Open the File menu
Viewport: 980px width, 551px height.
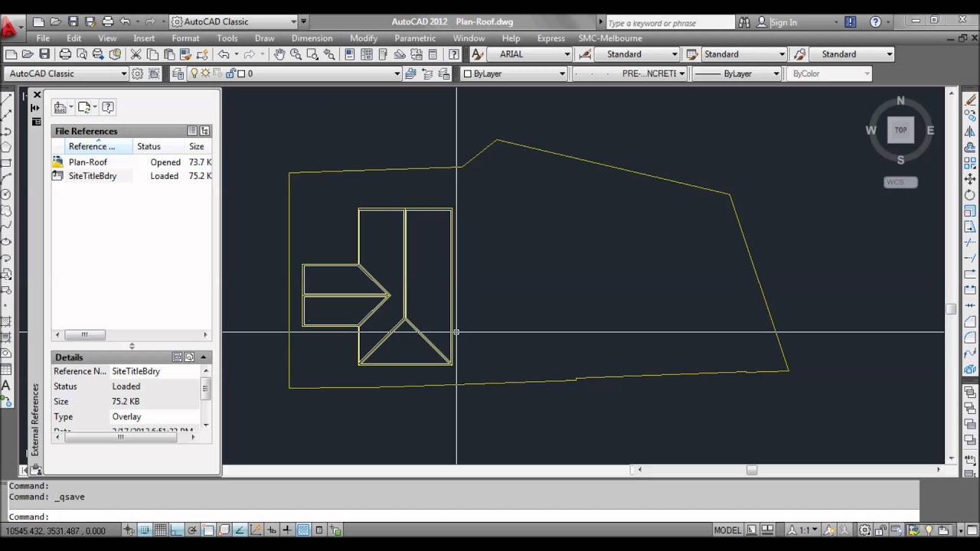43,38
